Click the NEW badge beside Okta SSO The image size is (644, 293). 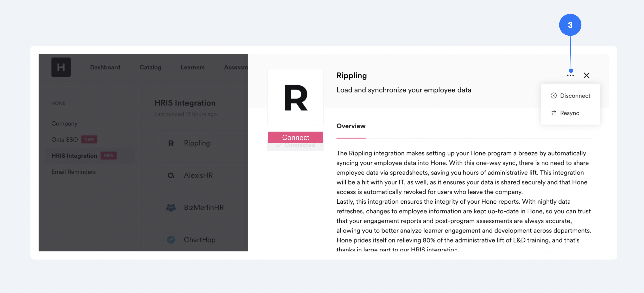[89, 139]
